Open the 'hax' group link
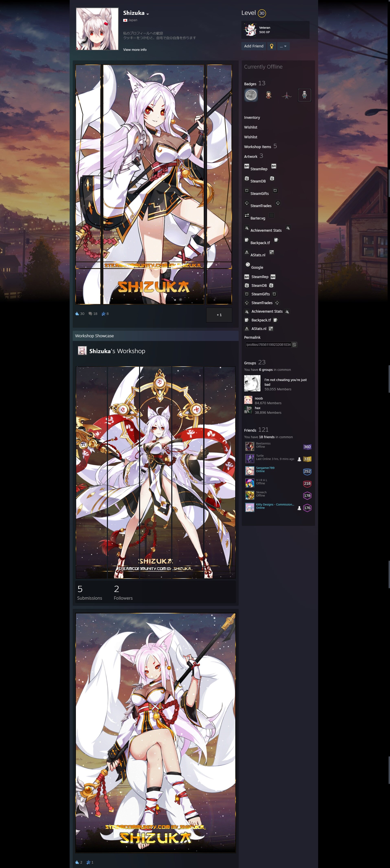This screenshot has height=868, width=390. pos(257,408)
